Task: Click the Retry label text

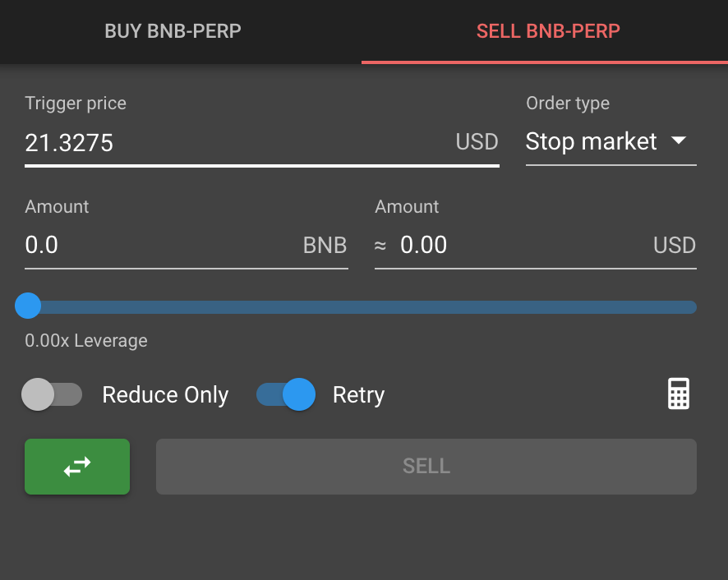Action: point(358,395)
